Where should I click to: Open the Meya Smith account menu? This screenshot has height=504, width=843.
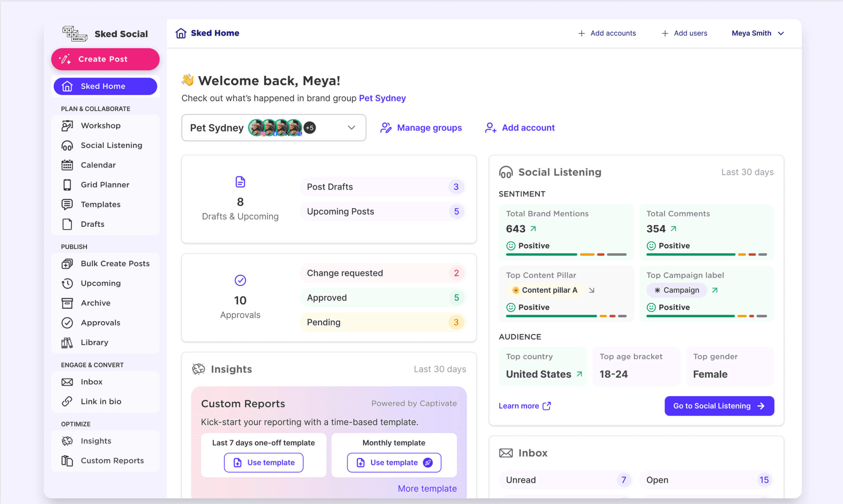(758, 33)
